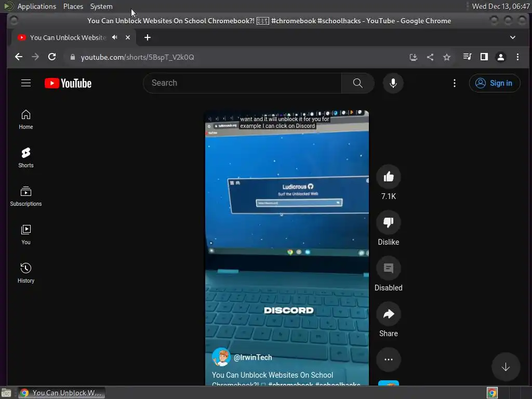Go back in Chrome
Image resolution: width=532 pixels, height=399 pixels.
(19, 57)
